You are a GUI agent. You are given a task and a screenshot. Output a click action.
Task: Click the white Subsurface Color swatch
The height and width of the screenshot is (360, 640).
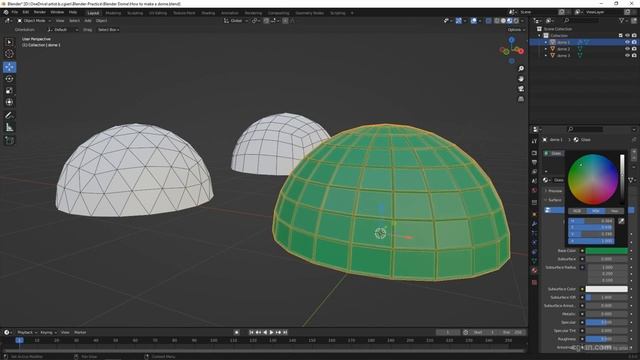point(607,289)
